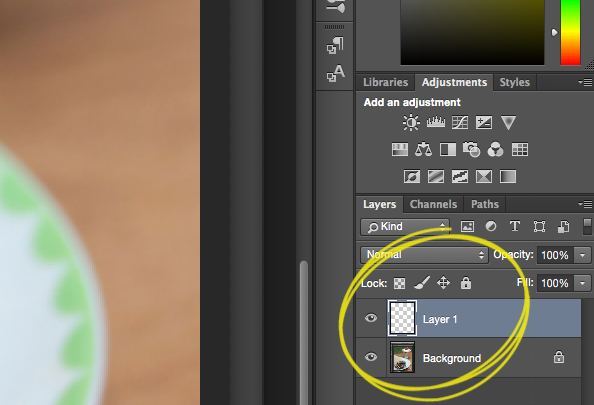
Task: Open the Opacity slider dropdown arrow
Action: 582,255
